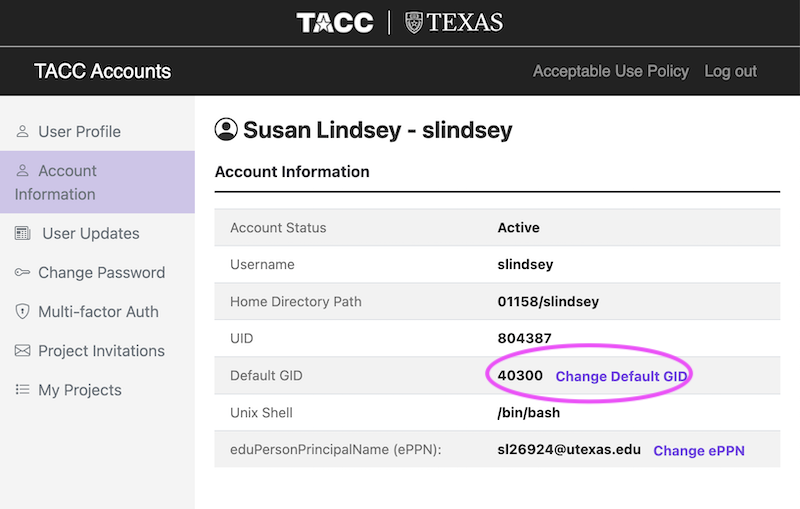
Task: Click the Multi-factor Auth shield icon
Action: 22,311
